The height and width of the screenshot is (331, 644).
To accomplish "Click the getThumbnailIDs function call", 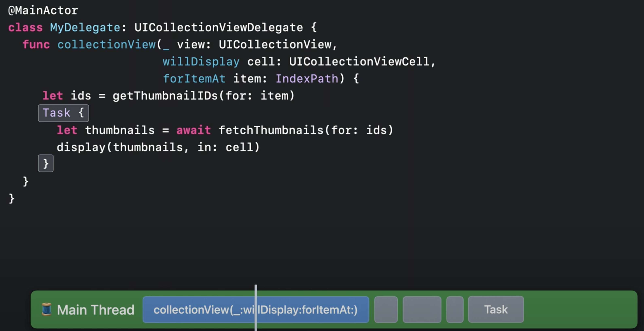I will 165,96.
